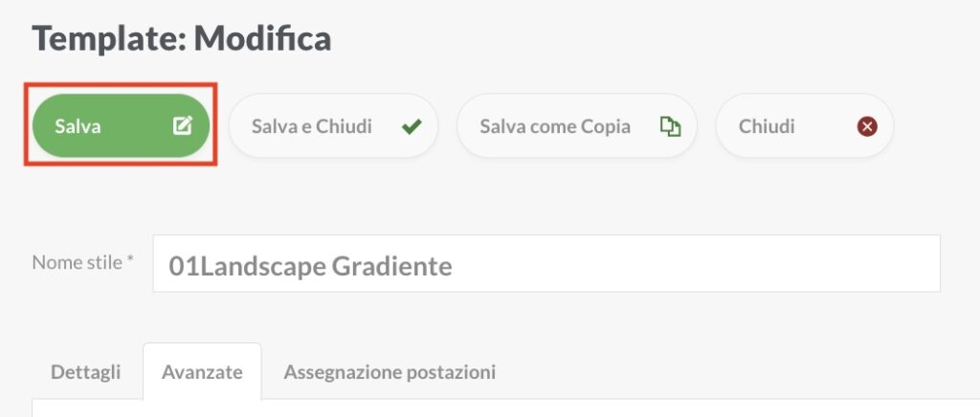The image size is (980, 417).
Task: Focus the Nome stile text field
Action: coord(546,263)
